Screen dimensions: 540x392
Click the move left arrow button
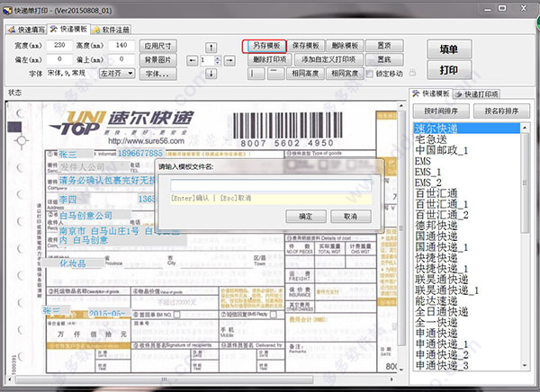[192, 61]
